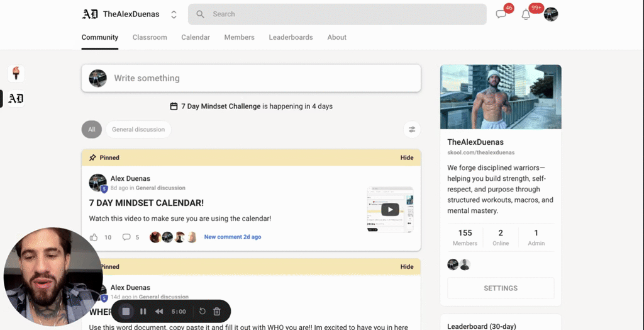Click avatar in the Write something box

point(97,78)
